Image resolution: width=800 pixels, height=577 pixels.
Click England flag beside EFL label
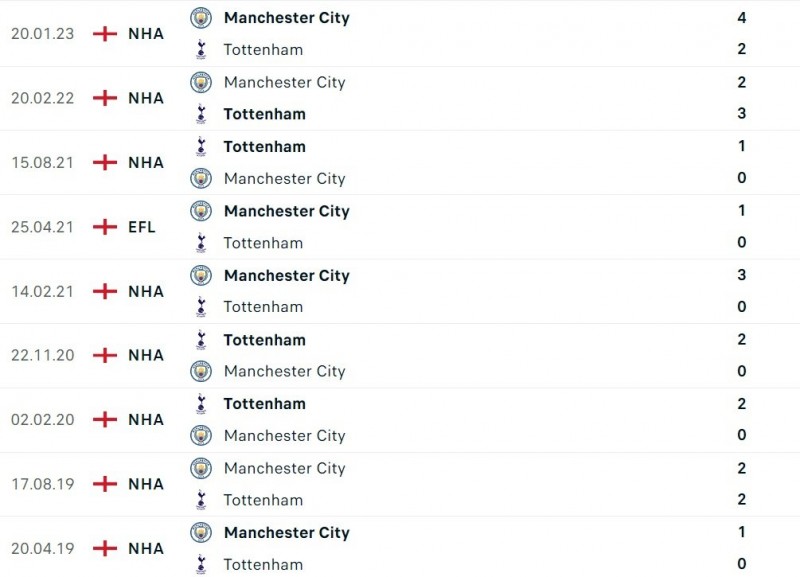point(104,227)
